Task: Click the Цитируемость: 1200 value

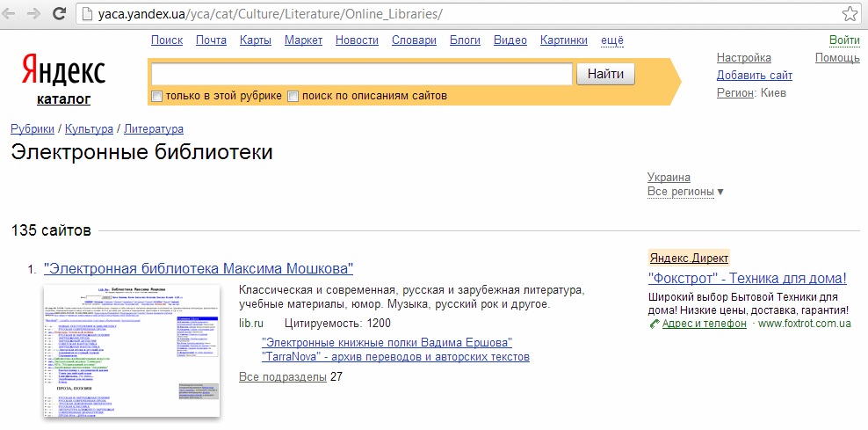Action: click(x=337, y=324)
